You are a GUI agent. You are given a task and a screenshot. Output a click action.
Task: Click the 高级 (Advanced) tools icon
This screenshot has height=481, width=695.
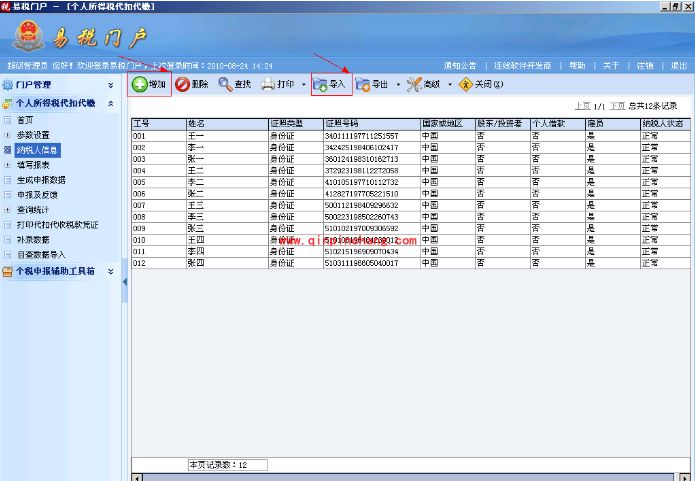click(415, 85)
